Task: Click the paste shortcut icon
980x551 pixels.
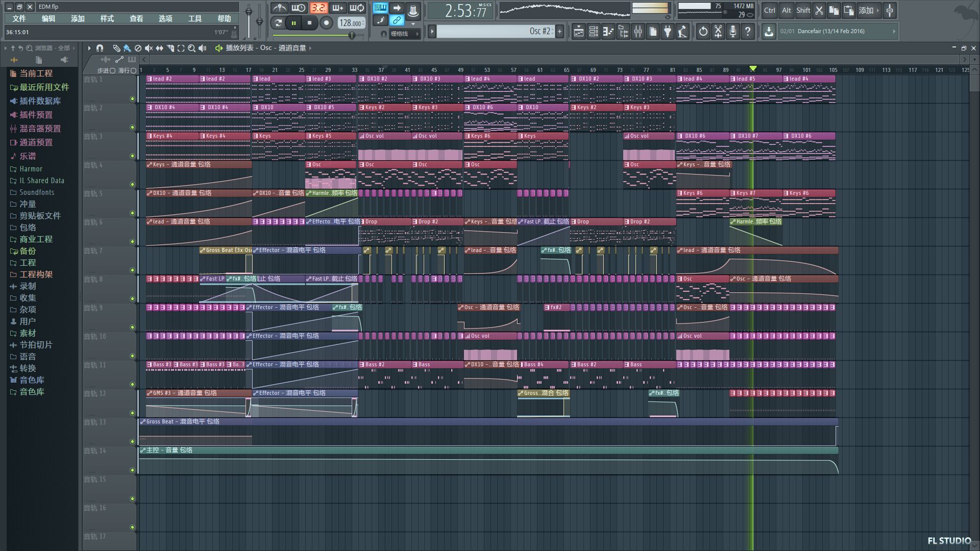Action: pos(849,10)
